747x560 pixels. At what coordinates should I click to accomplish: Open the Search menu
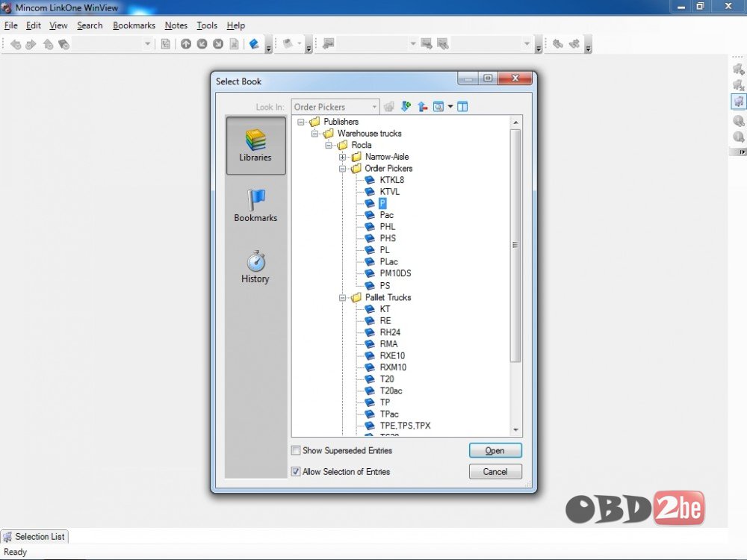(90, 25)
